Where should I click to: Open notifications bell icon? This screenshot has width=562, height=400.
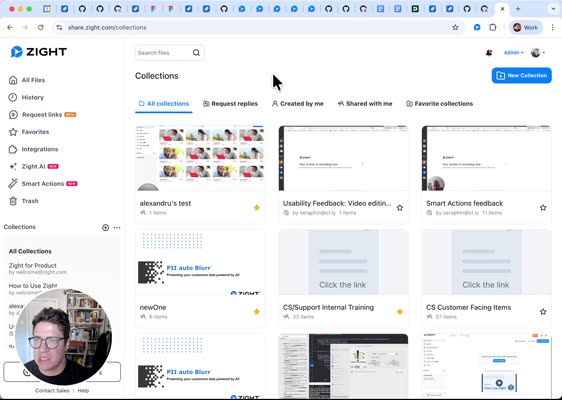tap(489, 53)
